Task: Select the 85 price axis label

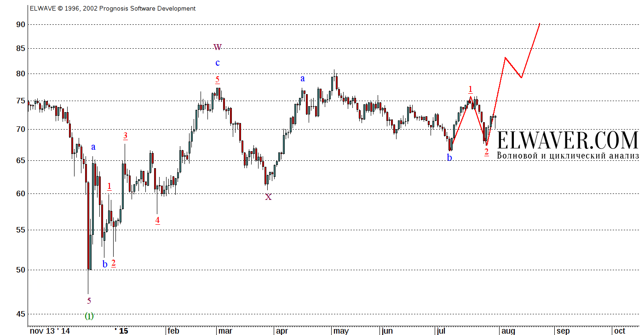Action: coord(20,48)
